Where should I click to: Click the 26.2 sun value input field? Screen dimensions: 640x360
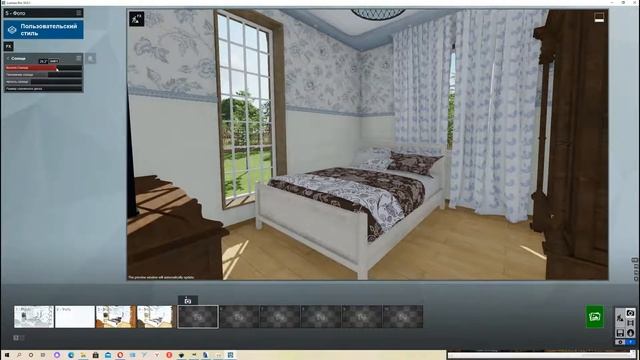point(43,61)
